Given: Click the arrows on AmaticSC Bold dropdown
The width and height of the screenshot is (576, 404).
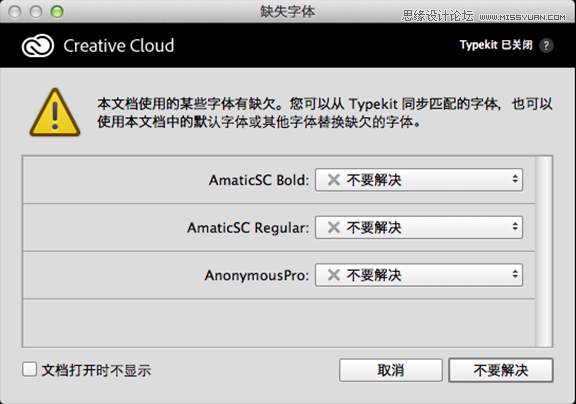Looking at the screenshot, I should pyautogui.click(x=515, y=179).
